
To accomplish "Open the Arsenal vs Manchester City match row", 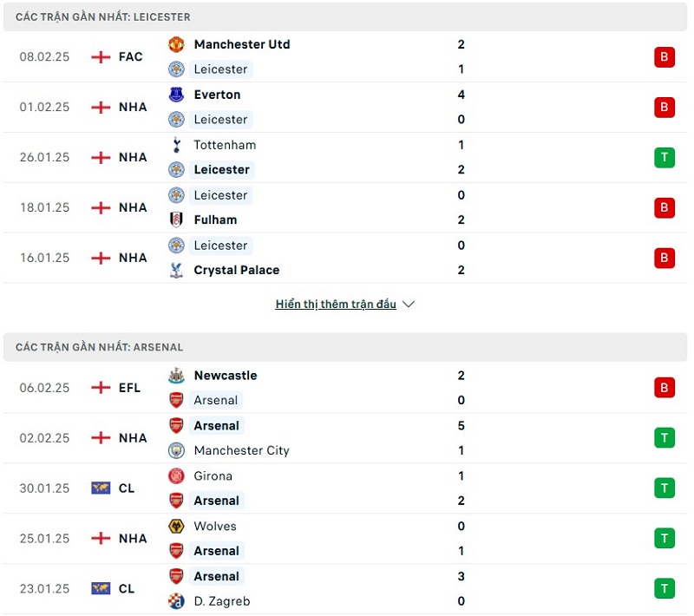I will coord(347,438).
